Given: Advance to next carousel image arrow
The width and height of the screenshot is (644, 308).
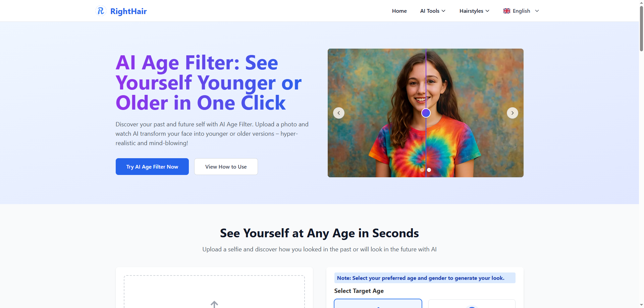Looking at the screenshot, I should point(513,113).
